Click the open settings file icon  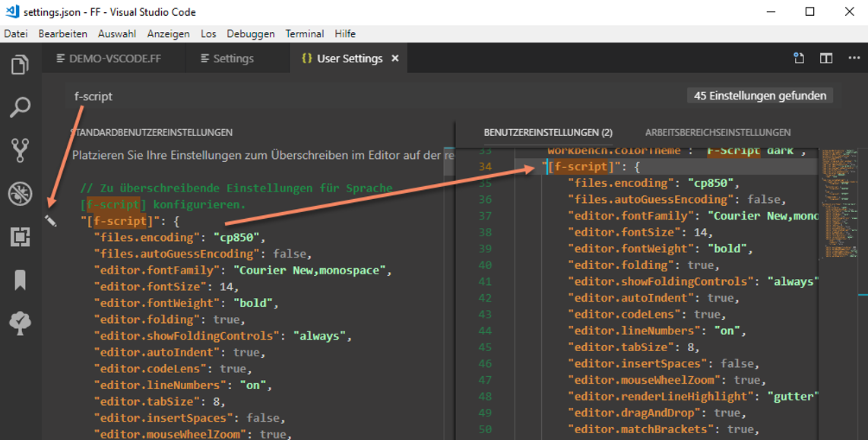pyautogui.click(x=799, y=58)
